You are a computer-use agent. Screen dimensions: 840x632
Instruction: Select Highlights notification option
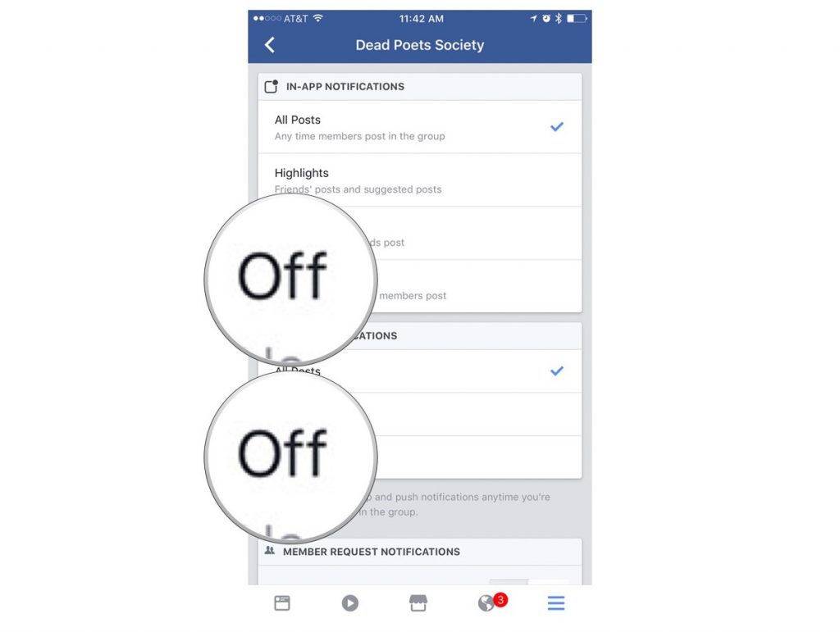420,180
